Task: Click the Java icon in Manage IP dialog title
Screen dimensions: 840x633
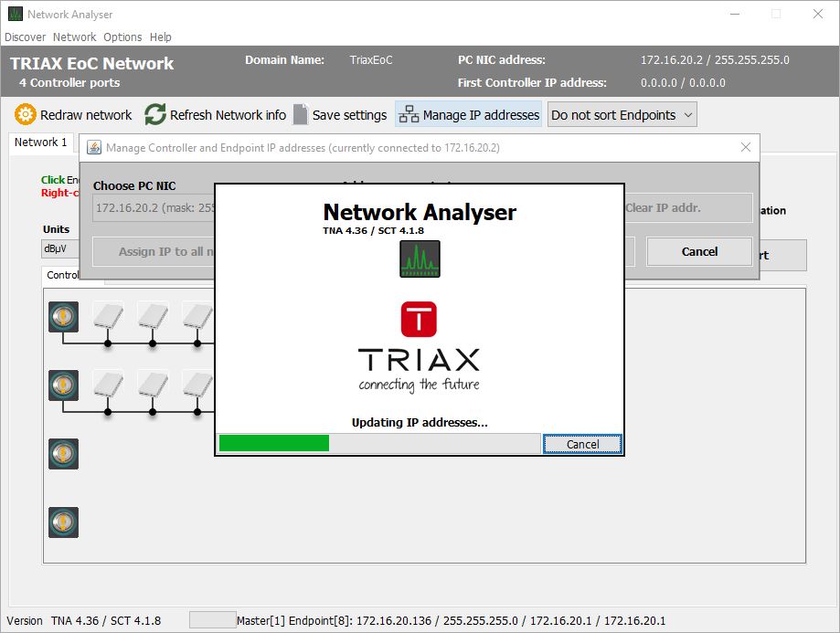Action: click(94, 147)
